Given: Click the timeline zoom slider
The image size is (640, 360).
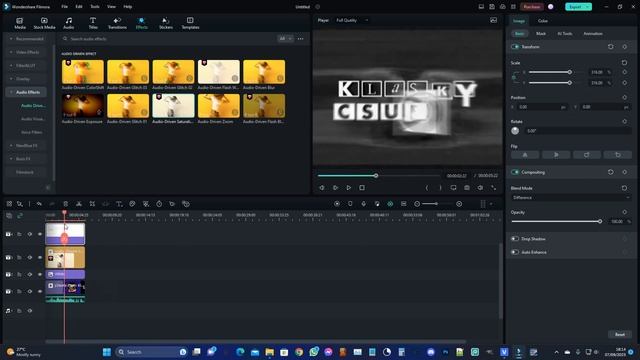Looking at the screenshot, I should click(436, 204).
